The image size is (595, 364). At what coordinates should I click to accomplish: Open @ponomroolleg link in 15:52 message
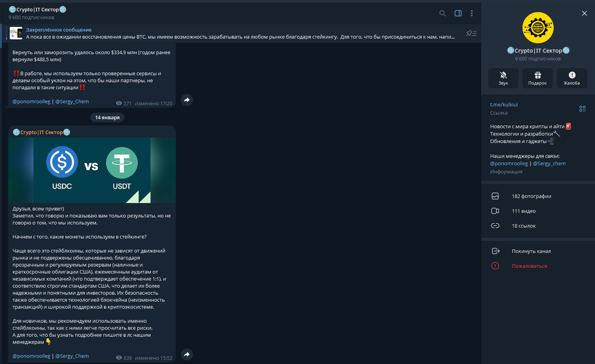tap(31, 356)
